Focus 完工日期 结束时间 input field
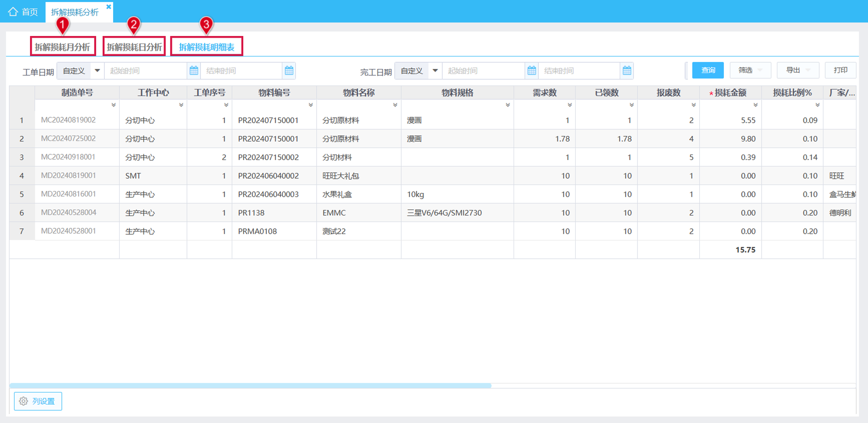 coord(579,71)
